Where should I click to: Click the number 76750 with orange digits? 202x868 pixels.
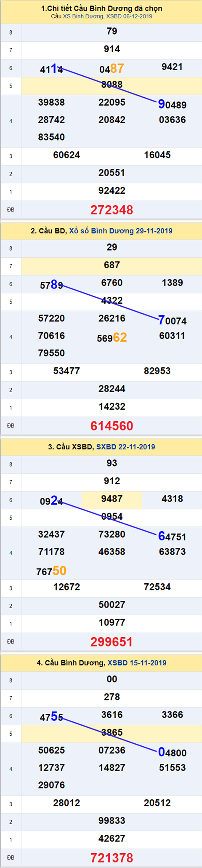coord(51,571)
